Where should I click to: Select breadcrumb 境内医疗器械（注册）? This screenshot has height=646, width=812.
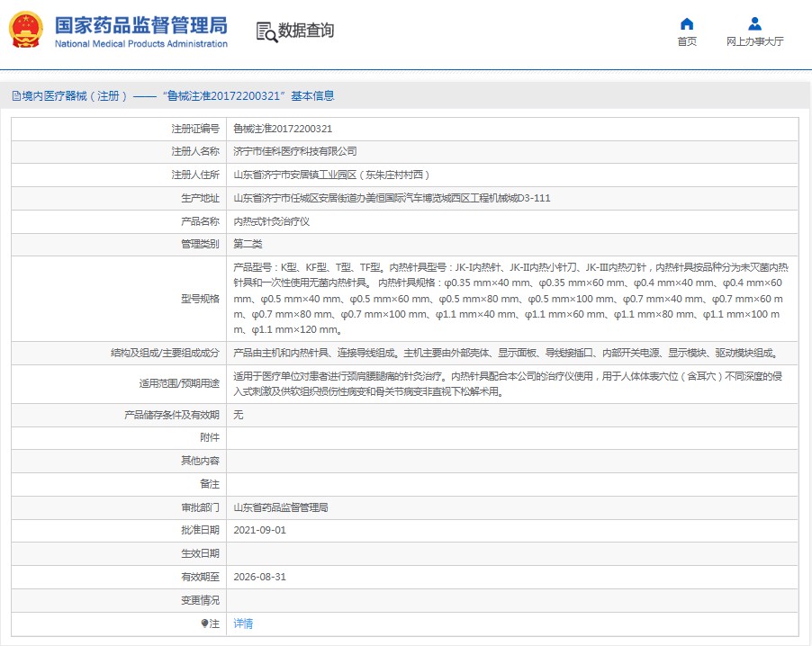(75, 95)
